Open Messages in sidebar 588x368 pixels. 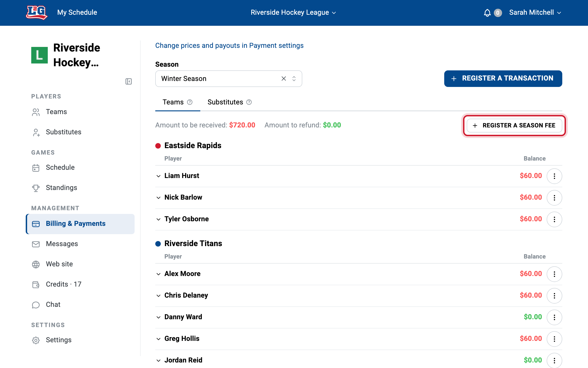point(80,244)
